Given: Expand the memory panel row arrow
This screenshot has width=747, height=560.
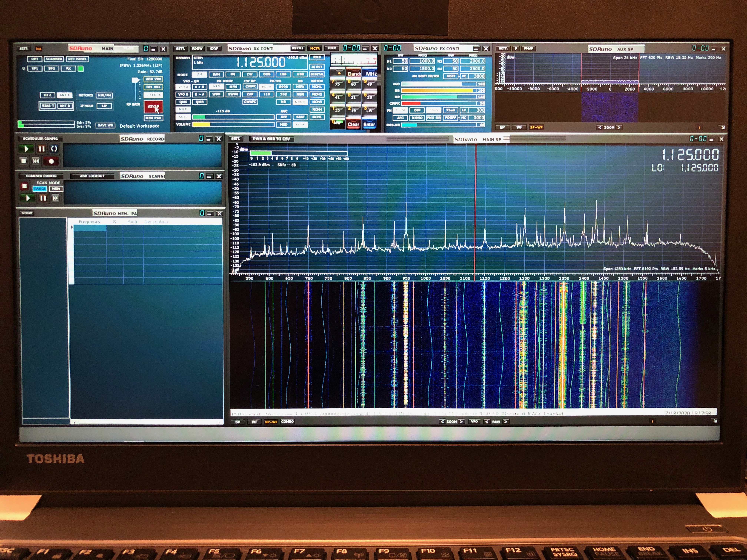Looking at the screenshot, I should [x=72, y=227].
